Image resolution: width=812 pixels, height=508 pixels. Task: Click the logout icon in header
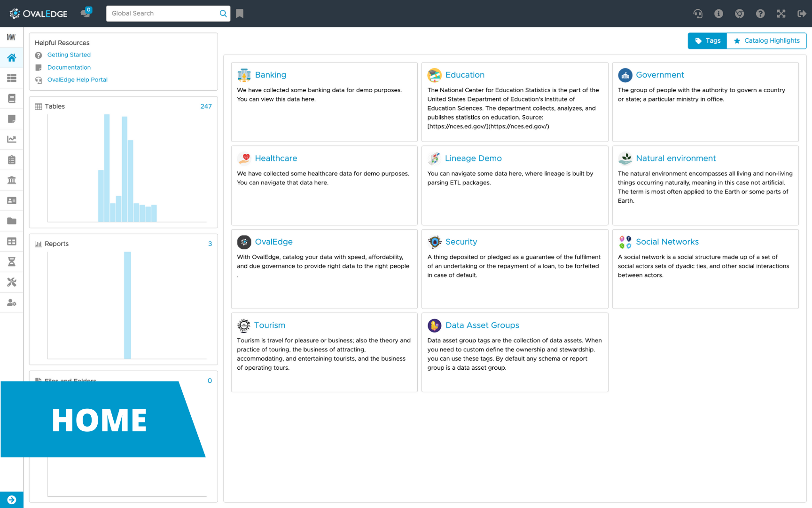(x=802, y=14)
